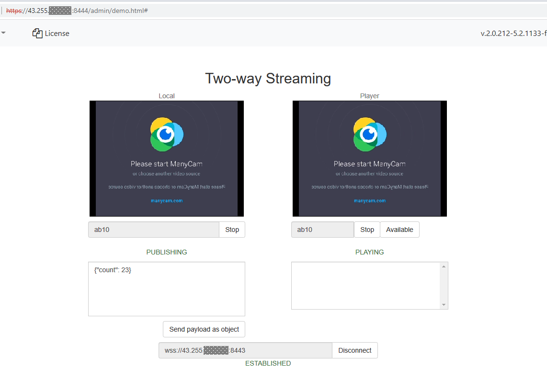Click scroll down arrow in player text area
The width and height of the screenshot is (547, 392).
(444, 305)
